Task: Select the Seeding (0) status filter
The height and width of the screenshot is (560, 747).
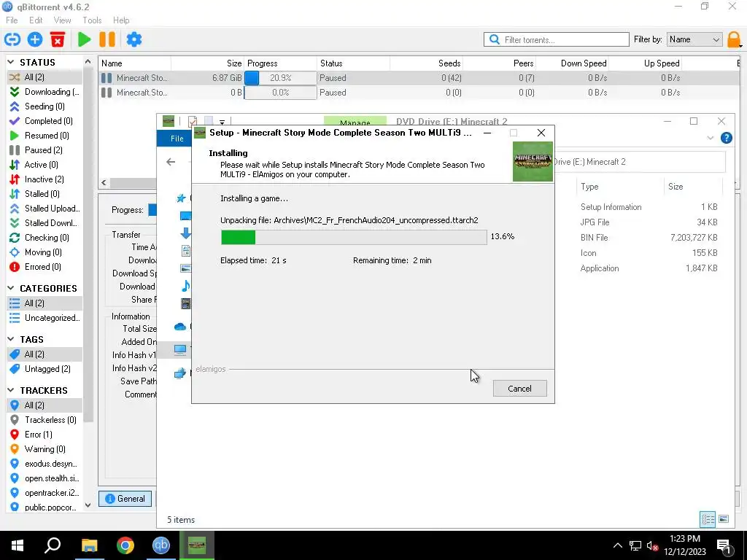Action: [x=44, y=106]
